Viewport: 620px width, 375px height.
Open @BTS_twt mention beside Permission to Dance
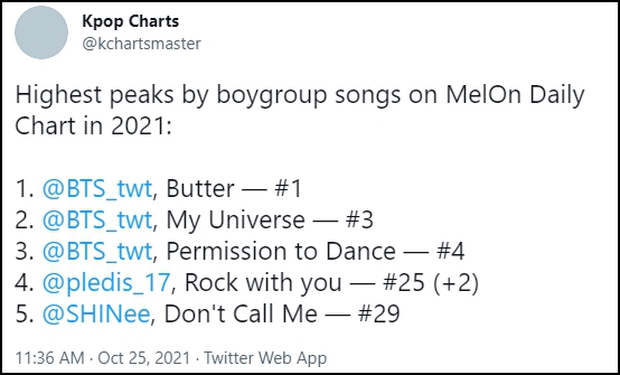pyautogui.click(x=97, y=252)
